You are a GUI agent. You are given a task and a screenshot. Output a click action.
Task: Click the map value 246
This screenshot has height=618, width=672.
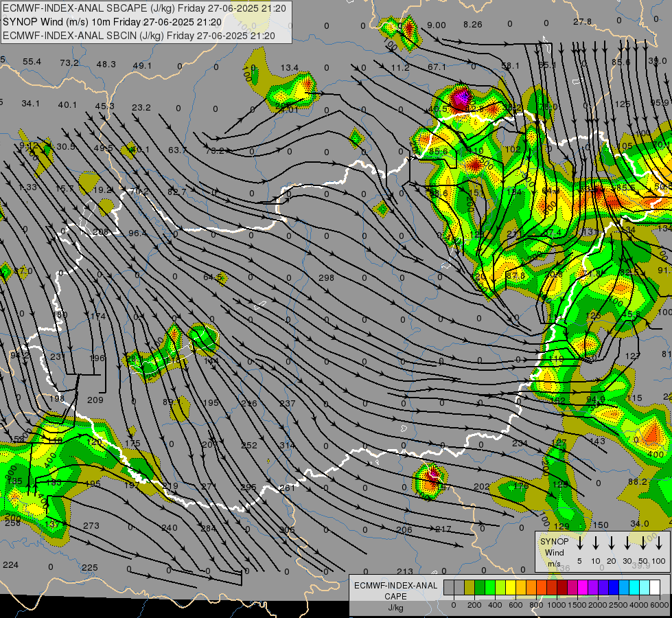(249, 403)
